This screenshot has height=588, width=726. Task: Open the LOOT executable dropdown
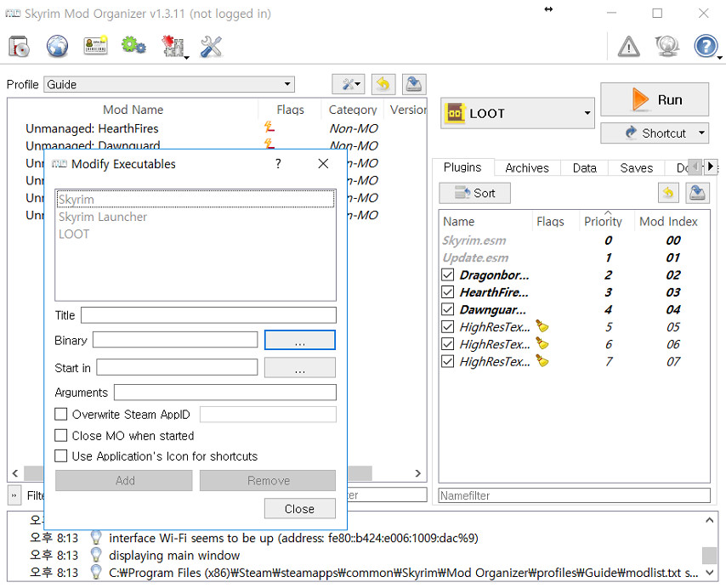coord(517,113)
